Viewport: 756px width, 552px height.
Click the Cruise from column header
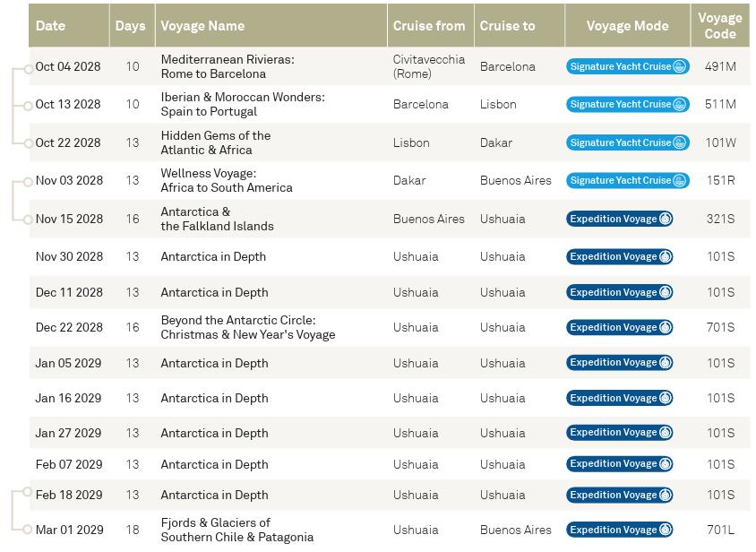click(x=431, y=26)
